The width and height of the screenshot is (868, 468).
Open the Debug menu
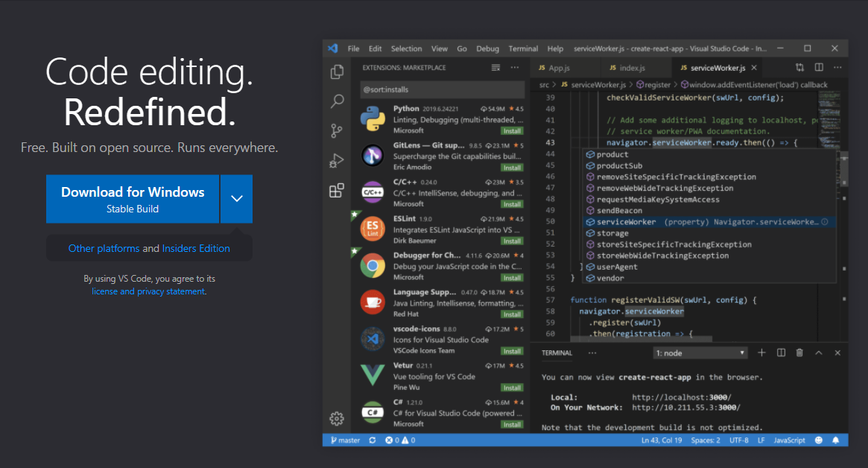488,48
